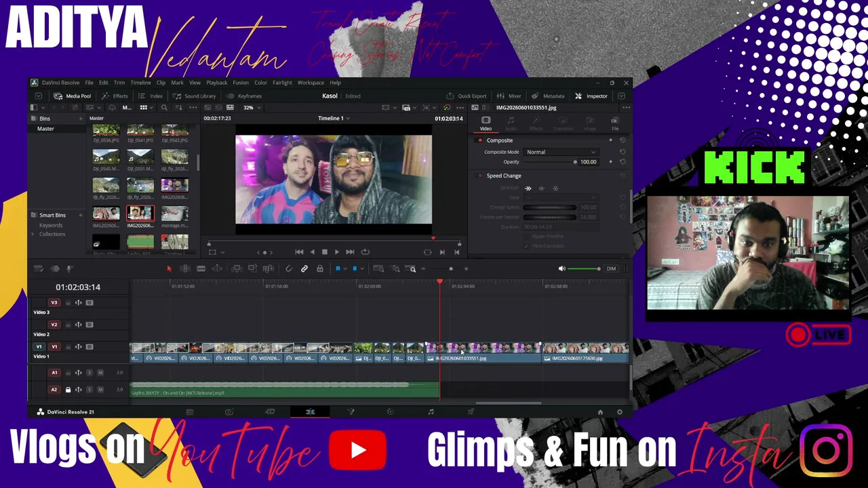Toggle position lock padlock in toolbar
The width and height of the screenshot is (868, 488).
pos(320,269)
